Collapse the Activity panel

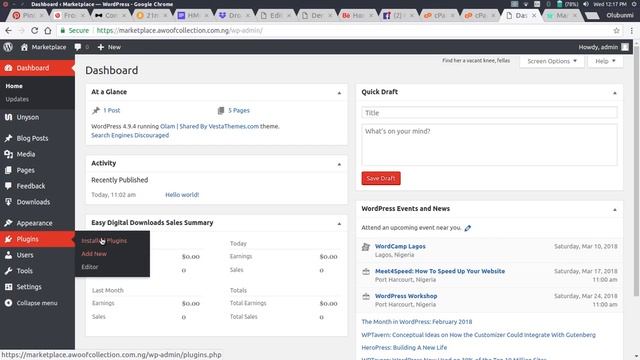point(339,164)
